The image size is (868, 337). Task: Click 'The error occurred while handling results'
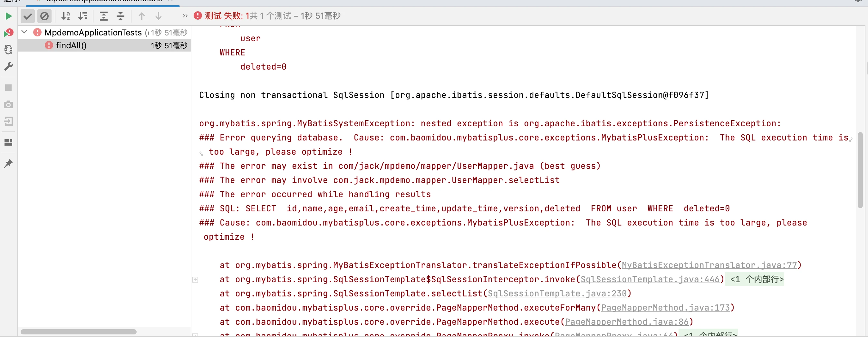315,194
